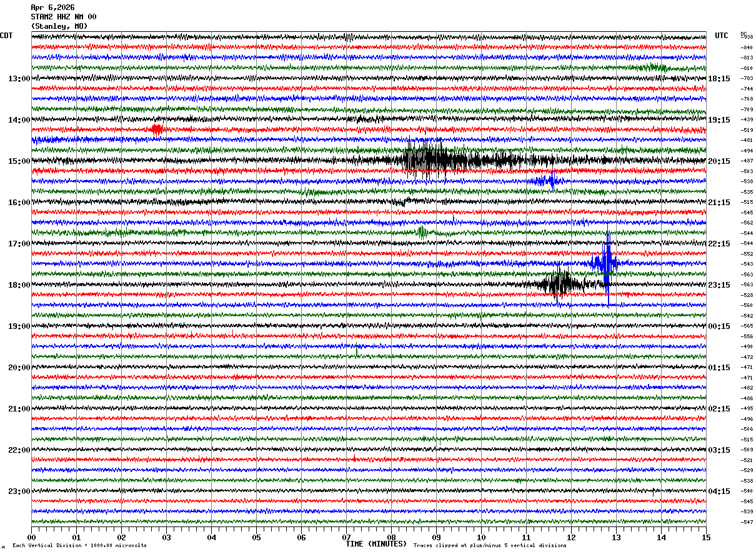Select the 14:00 CDT row label
Screen dimensions: 756x554
19,120
